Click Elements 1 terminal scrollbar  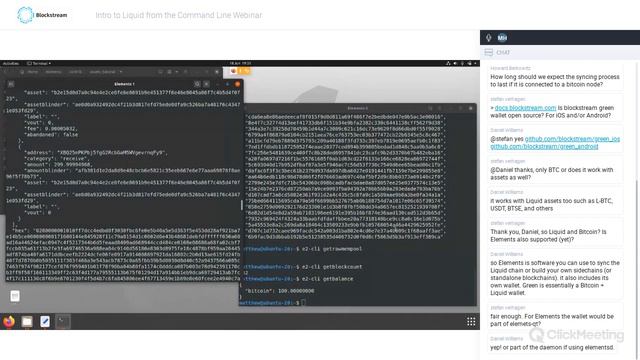pos(242,205)
